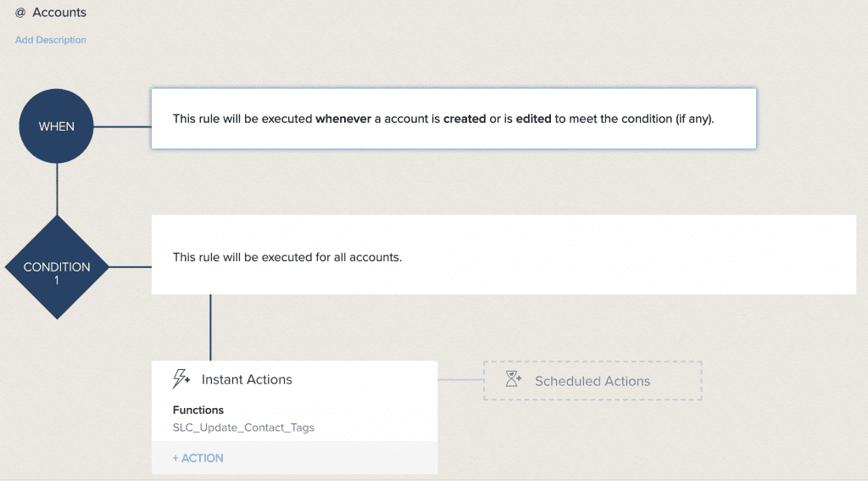Screen dimensions: 868x481
Task: Click the word 'edited' in trigger text
Action: (x=534, y=119)
